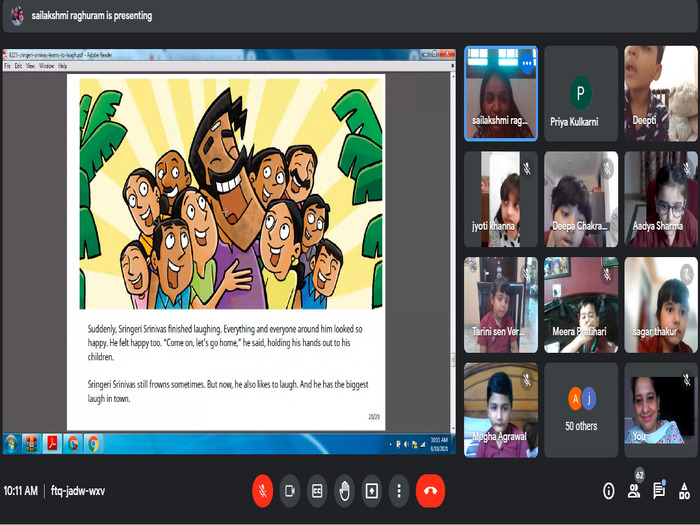Toggle the camera button in call controls
Screen dimensions: 700x525
click(290, 491)
